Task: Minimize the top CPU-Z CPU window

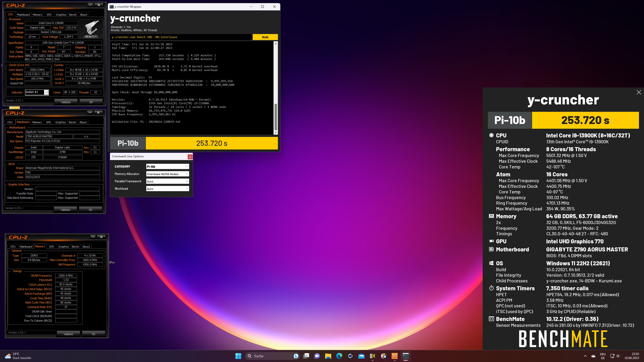Action: click(91, 5)
